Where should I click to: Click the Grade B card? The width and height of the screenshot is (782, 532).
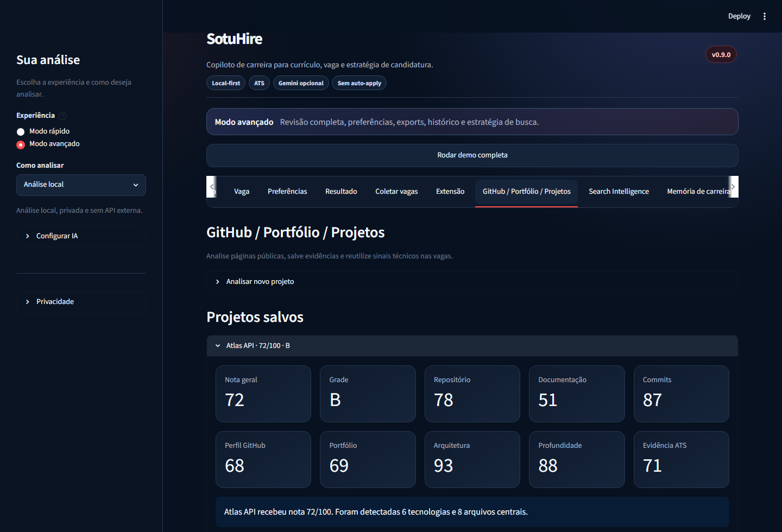[368, 394]
